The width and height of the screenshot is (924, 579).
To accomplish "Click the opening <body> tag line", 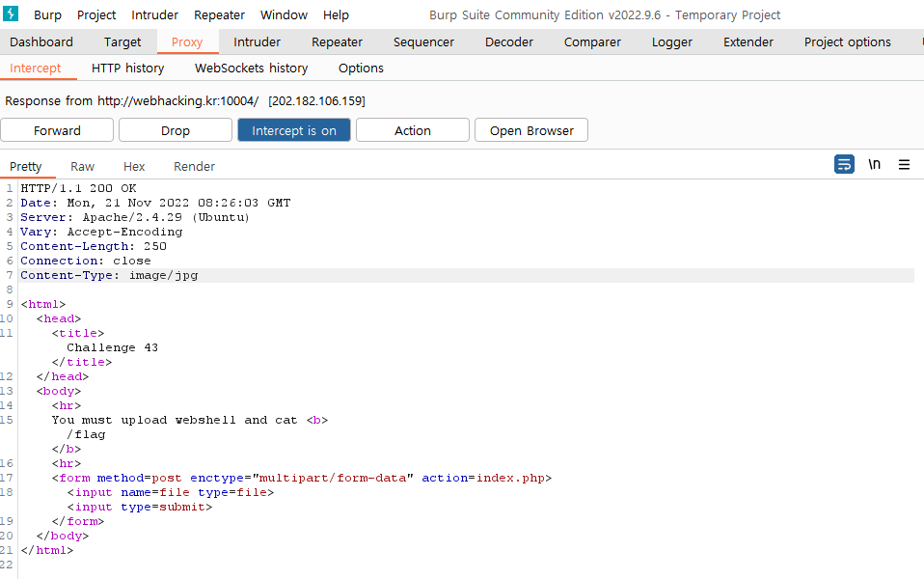I will point(58,391).
